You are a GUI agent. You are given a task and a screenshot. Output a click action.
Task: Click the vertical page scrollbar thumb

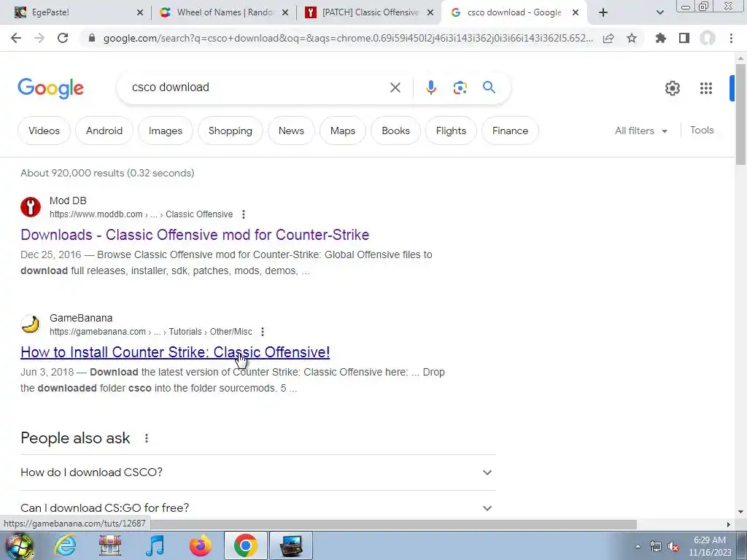click(x=740, y=114)
